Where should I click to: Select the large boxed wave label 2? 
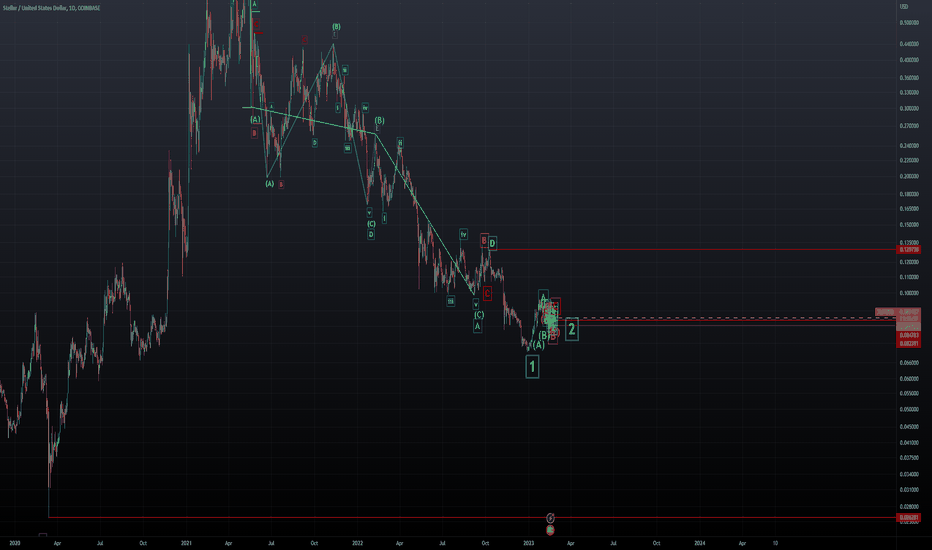click(x=571, y=329)
